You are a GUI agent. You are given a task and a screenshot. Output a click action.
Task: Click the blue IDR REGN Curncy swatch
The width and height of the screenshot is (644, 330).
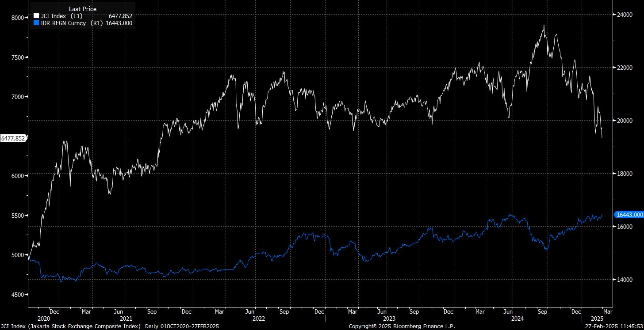(36, 23)
